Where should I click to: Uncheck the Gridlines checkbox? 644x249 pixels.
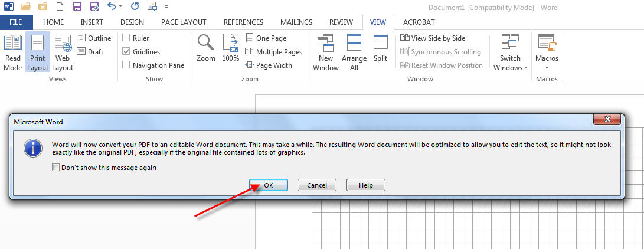coord(126,52)
